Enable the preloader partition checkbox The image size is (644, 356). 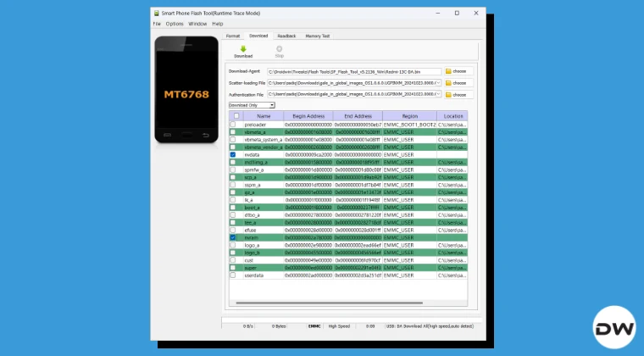pyautogui.click(x=233, y=125)
